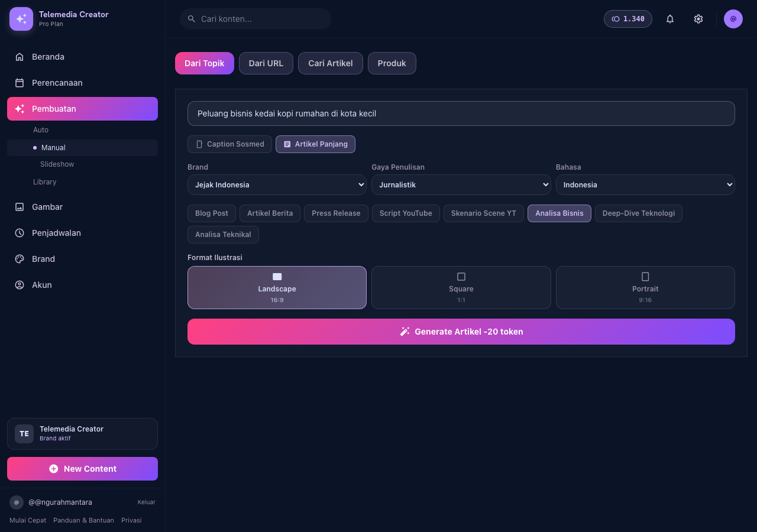Open Brand dropdown Jejak Indonesia
The height and width of the screenshot is (532, 757).
pyautogui.click(x=277, y=184)
